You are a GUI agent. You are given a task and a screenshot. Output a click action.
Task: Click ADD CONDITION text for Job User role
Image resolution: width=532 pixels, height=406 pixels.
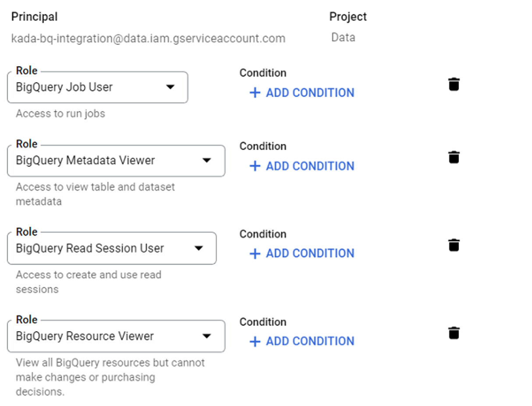pyautogui.click(x=310, y=93)
